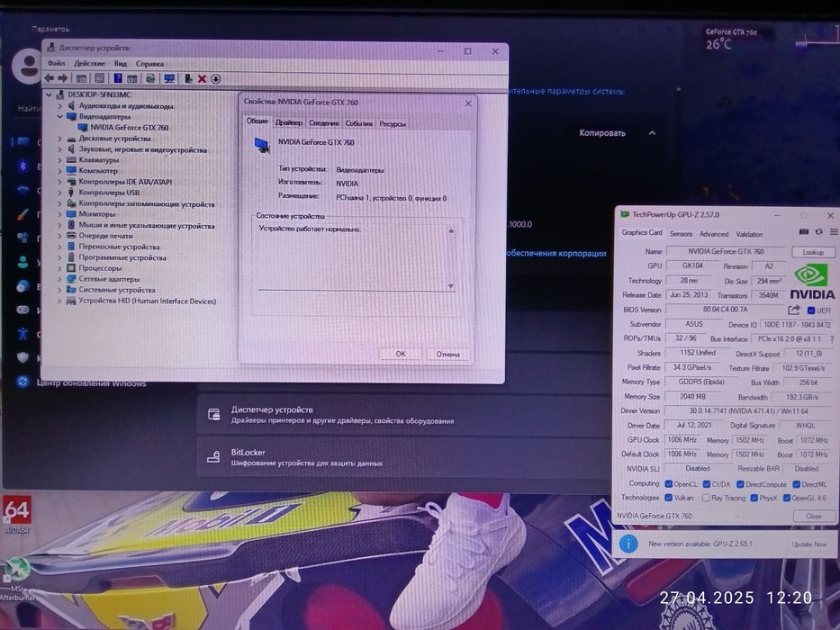This screenshot has height=630, width=840.
Task: Click OK in the properties dialog
Action: coord(400,354)
